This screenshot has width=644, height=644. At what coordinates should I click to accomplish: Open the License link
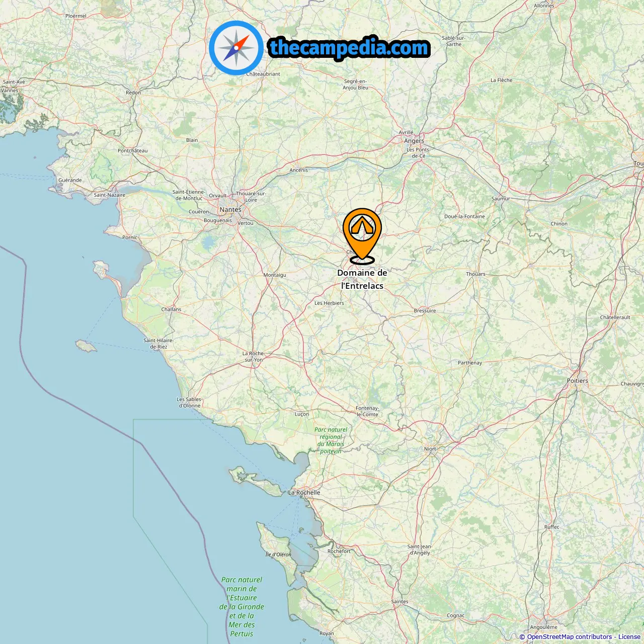629,636
